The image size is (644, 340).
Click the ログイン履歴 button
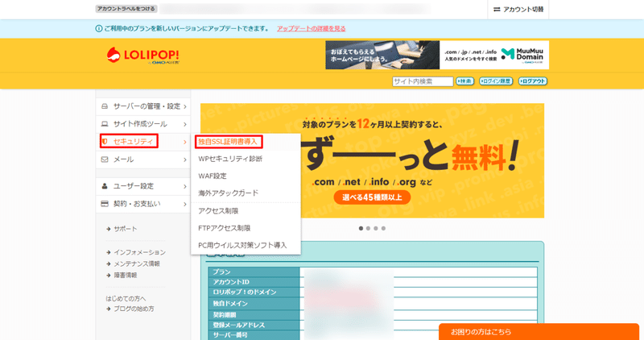tap(496, 81)
